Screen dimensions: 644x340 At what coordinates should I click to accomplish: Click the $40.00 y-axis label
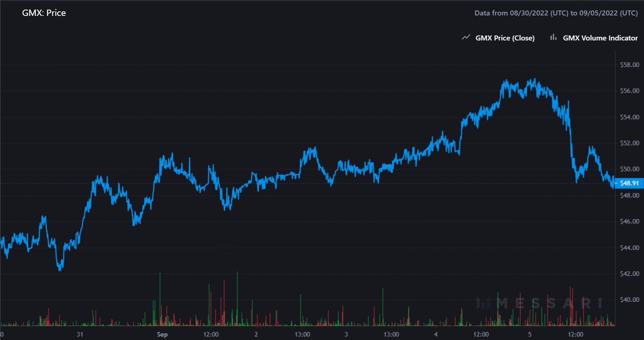[630, 300]
